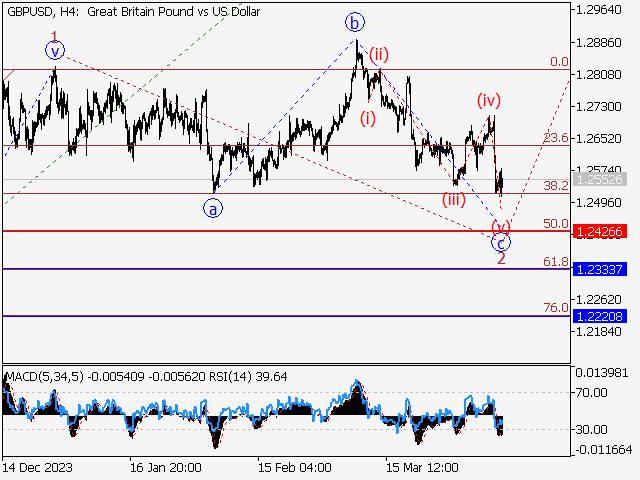This screenshot has height=480, width=640.
Task: Select the brown wave 2 label
Action: [x=501, y=258]
